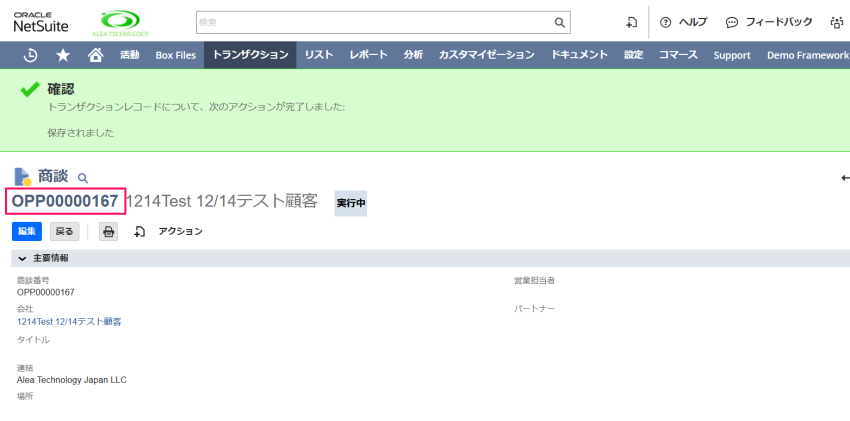
Task: Click into the global search field
Action: 374,22
